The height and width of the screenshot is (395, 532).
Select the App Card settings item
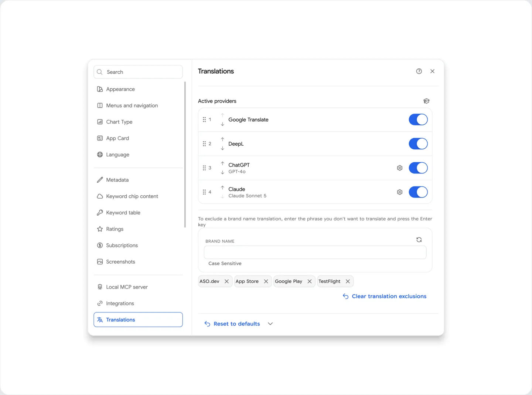click(x=138, y=138)
